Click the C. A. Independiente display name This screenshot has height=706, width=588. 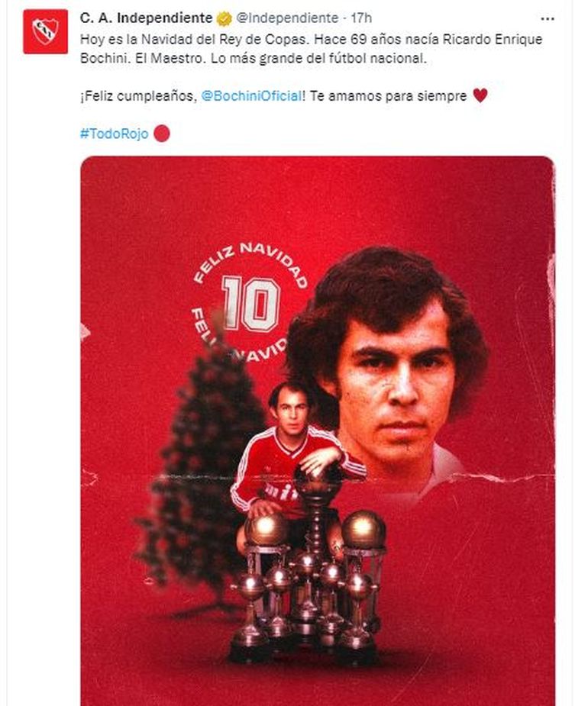(147, 18)
